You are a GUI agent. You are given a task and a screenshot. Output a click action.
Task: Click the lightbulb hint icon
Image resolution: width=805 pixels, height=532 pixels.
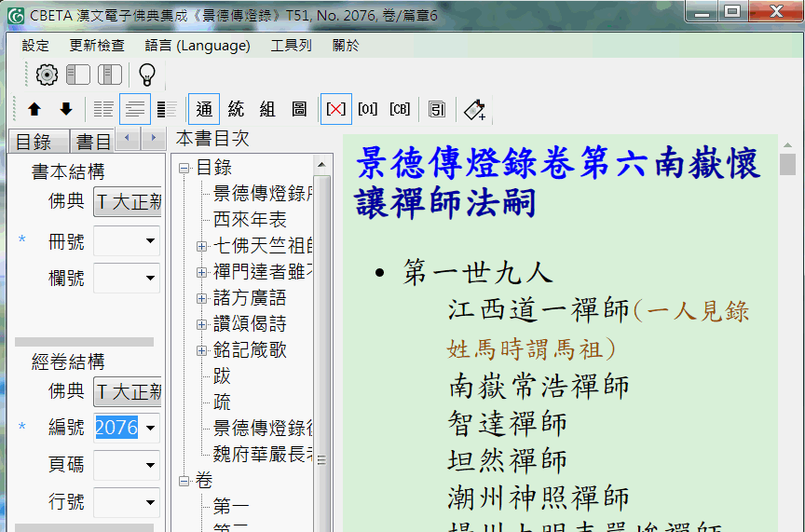click(146, 75)
